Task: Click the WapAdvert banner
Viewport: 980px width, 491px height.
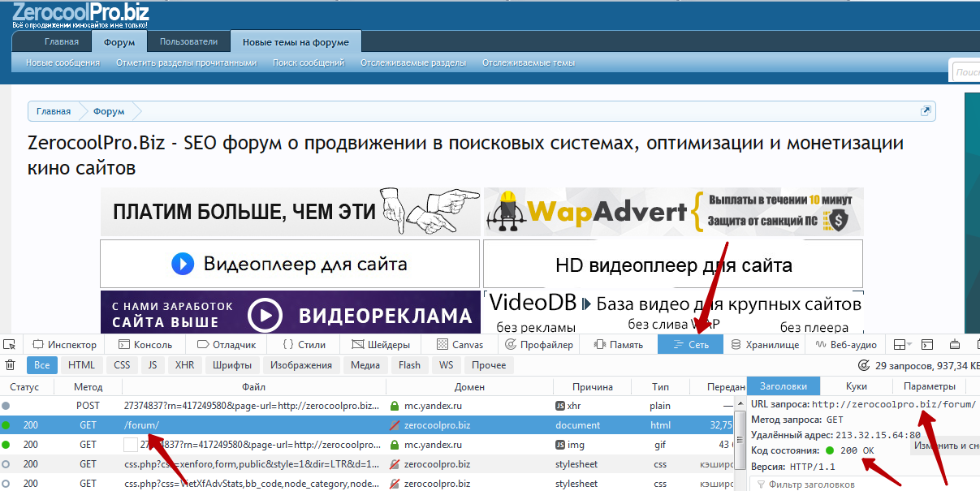Action: 673,212
